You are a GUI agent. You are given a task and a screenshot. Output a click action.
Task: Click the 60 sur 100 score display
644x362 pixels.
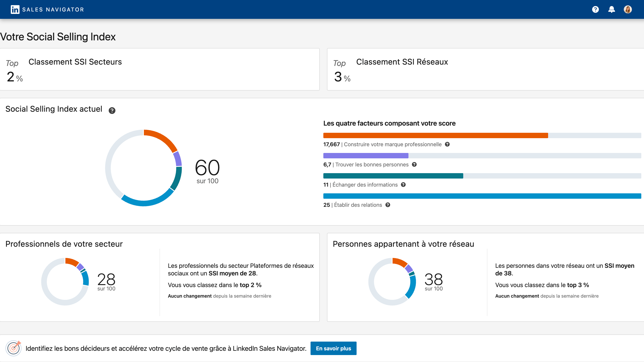pyautogui.click(x=207, y=171)
